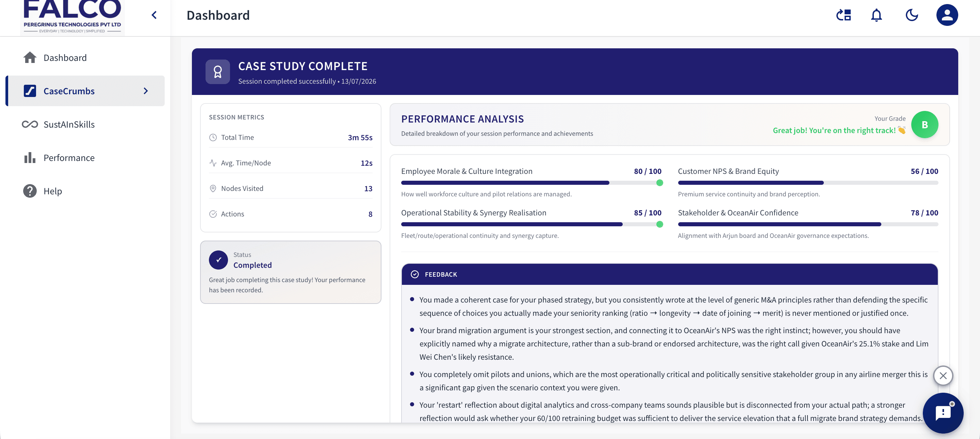Screen dimensions: 980x439
Task: Click the 'Employee Morale & Culture Integration' label
Action: tap(467, 171)
